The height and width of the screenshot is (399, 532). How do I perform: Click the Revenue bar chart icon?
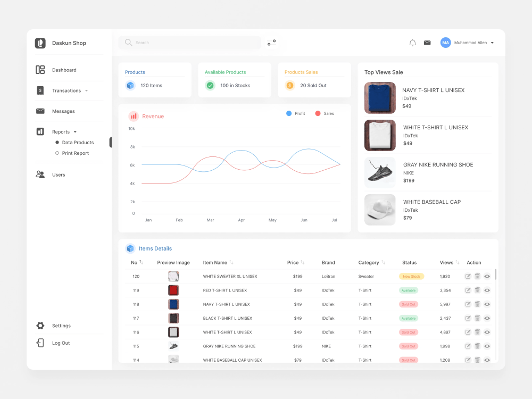134,117
